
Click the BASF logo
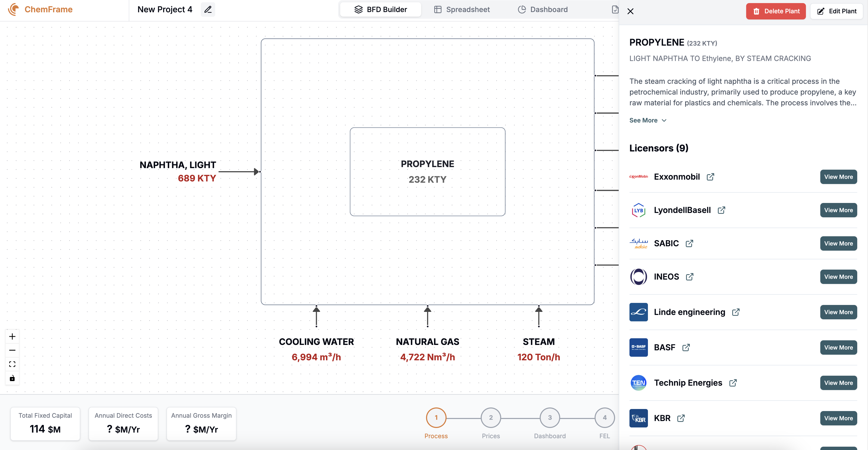[638, 347]
